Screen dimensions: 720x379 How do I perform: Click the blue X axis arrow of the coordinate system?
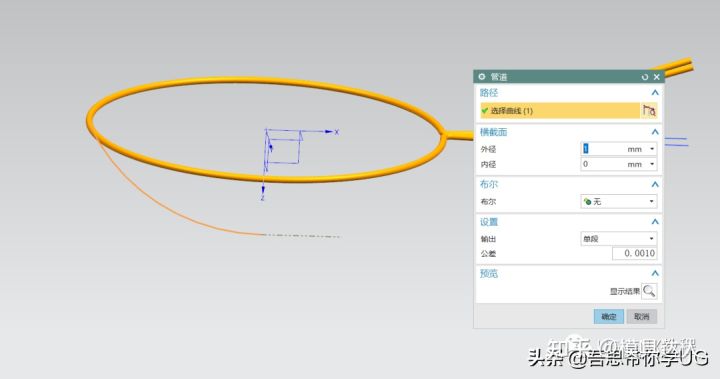(329, 132)
